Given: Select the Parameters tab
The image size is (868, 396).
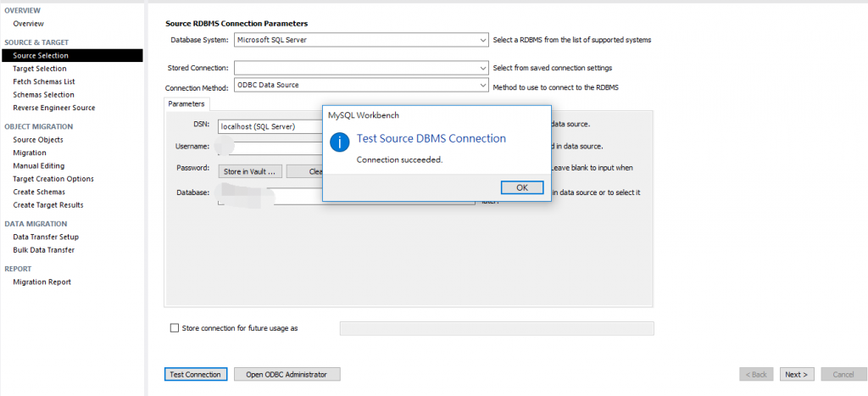Looking at the screenshot, I should coord(186,103).
